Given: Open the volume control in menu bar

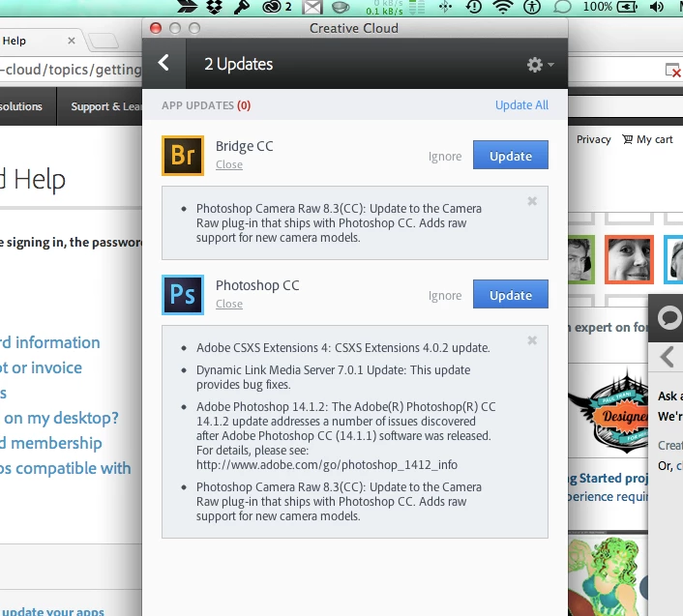Looking at the screenshot, I should pyautogui.click(x=656, y=7).
